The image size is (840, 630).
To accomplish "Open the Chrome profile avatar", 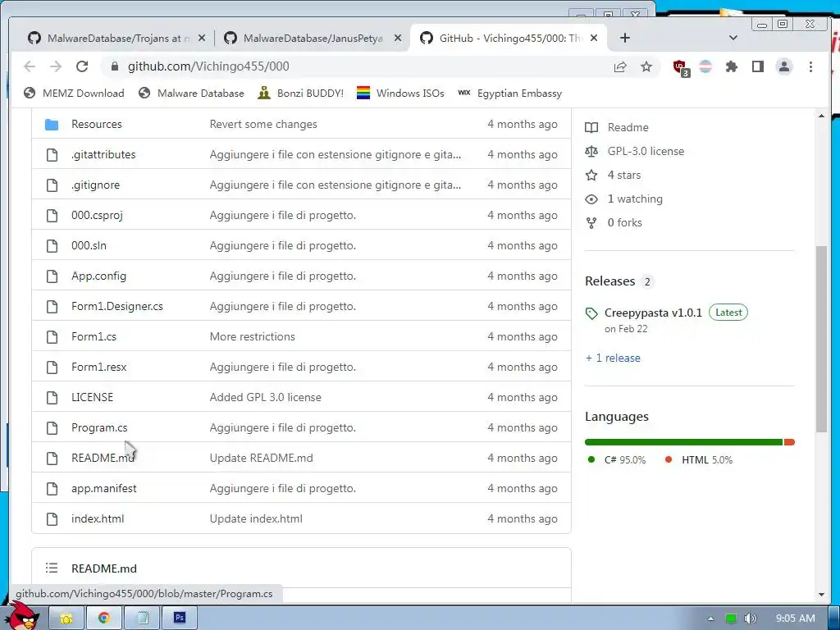I will point(784,66).
